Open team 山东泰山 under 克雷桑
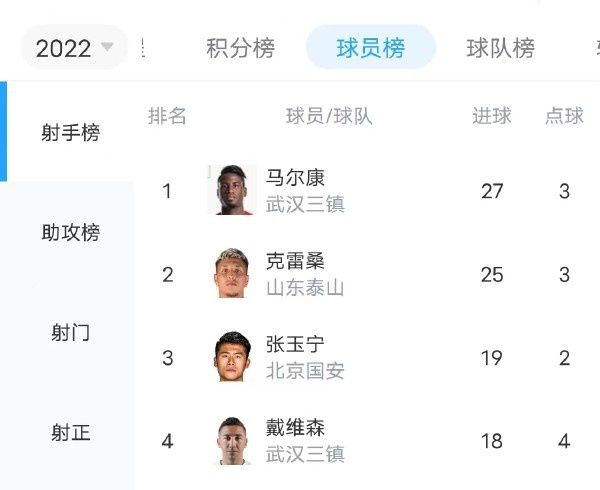 [x=305, y=288]
